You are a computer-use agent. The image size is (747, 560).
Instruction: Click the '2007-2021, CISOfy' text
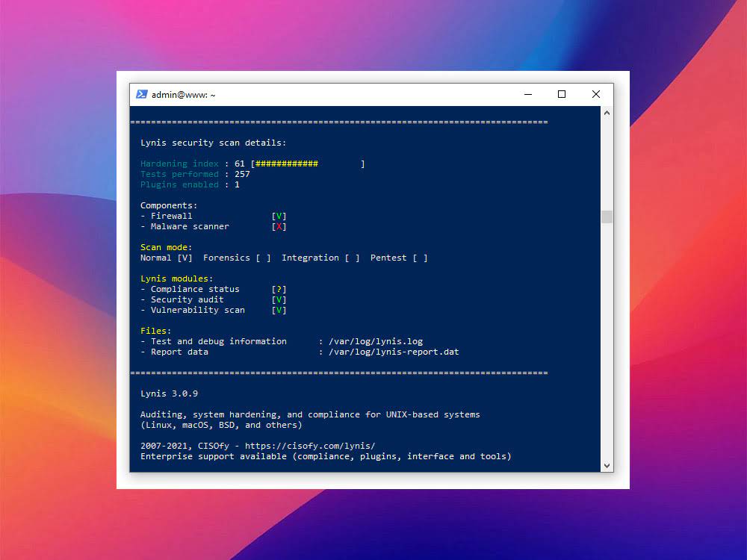pyautogui.click(x=185, y=447)
